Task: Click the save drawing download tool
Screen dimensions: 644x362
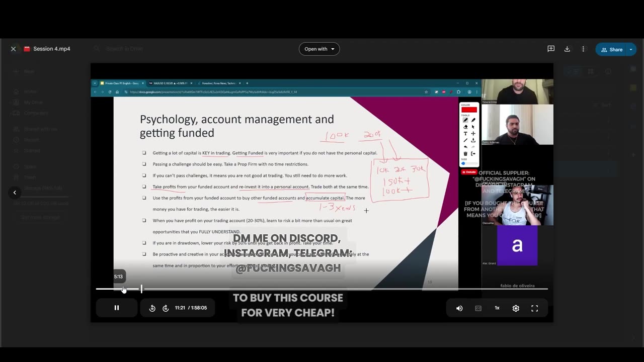Action: coord(473,140)
